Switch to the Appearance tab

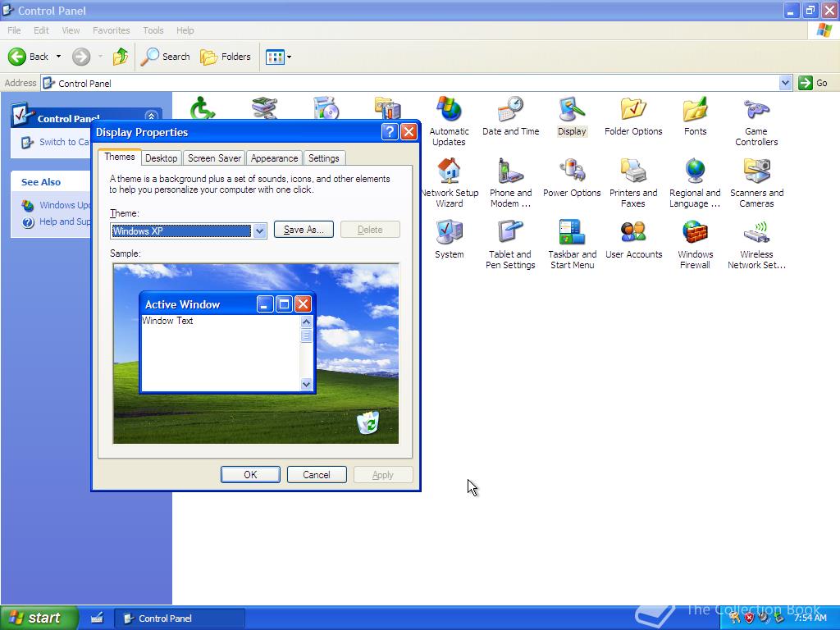click(x=274, y=158)
